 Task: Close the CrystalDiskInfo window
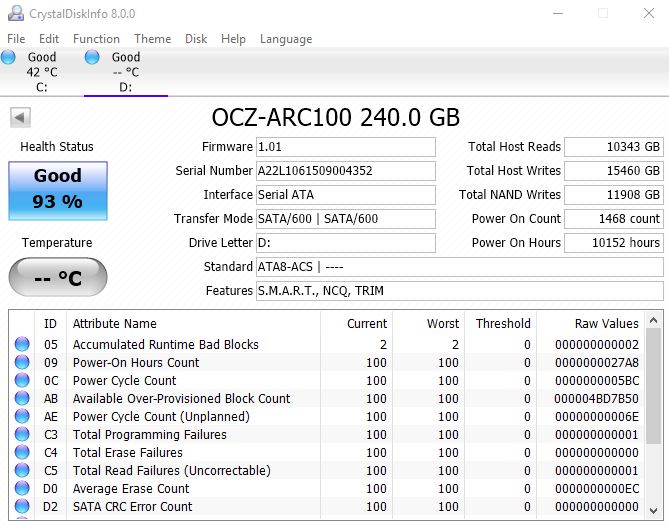649,13
